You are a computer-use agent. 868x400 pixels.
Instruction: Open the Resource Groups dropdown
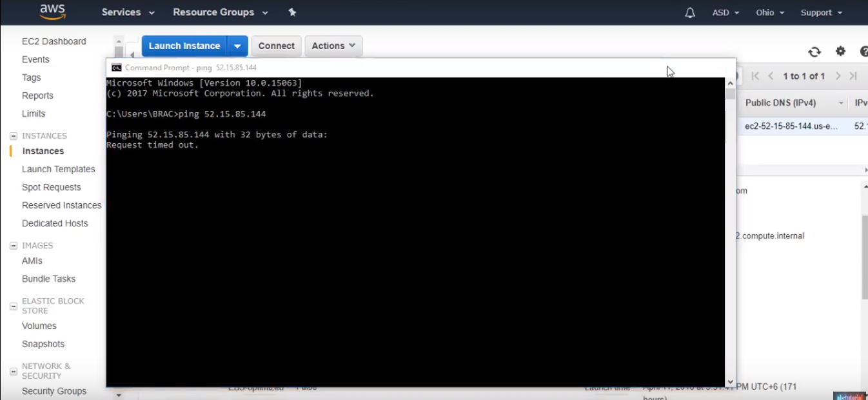221,12
